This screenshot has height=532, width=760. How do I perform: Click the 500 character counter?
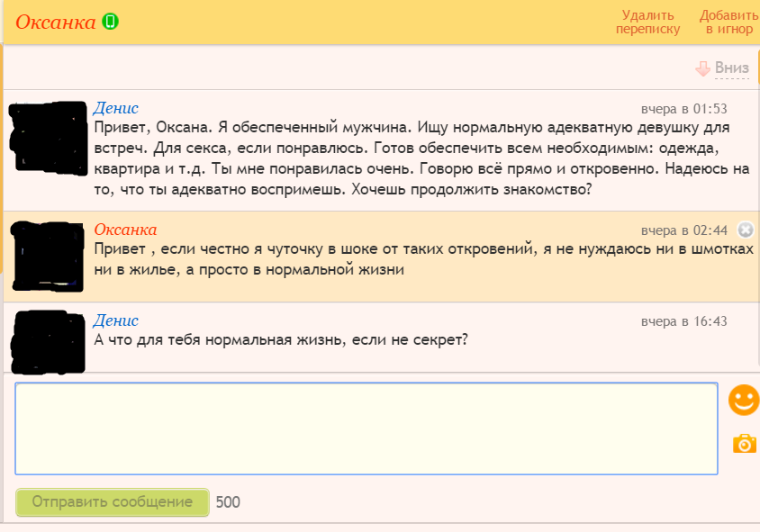tap(228, 502)
